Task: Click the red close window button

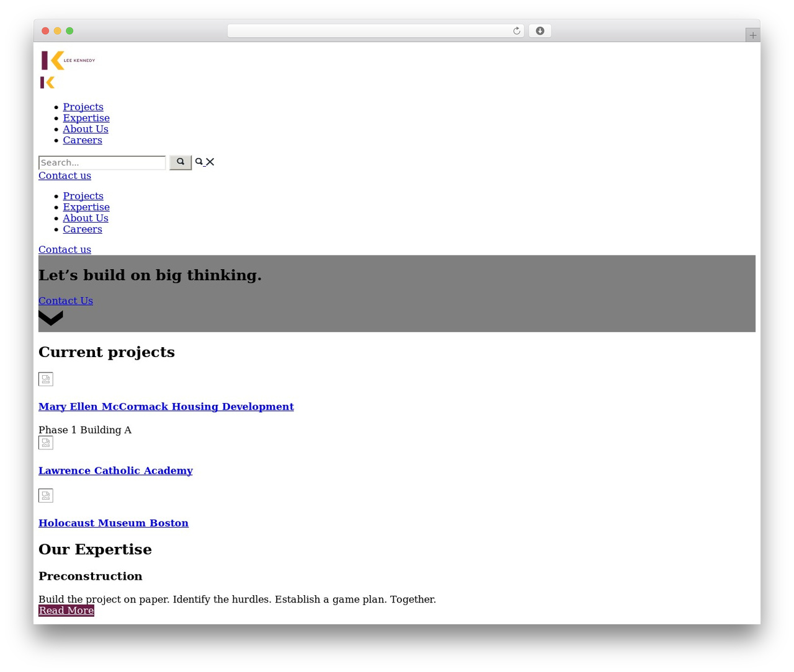Action: 45,31
